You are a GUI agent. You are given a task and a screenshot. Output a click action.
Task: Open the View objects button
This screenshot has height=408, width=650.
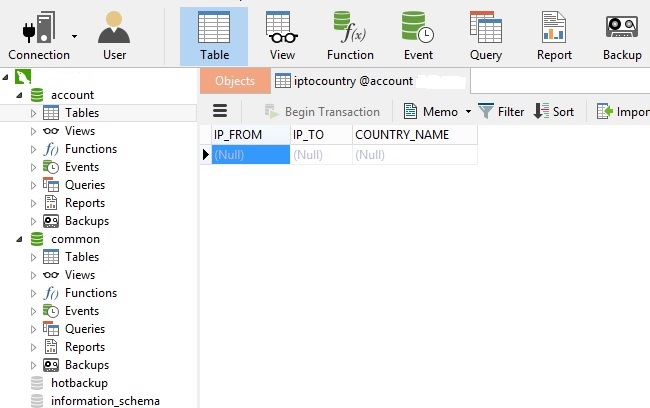282,36
